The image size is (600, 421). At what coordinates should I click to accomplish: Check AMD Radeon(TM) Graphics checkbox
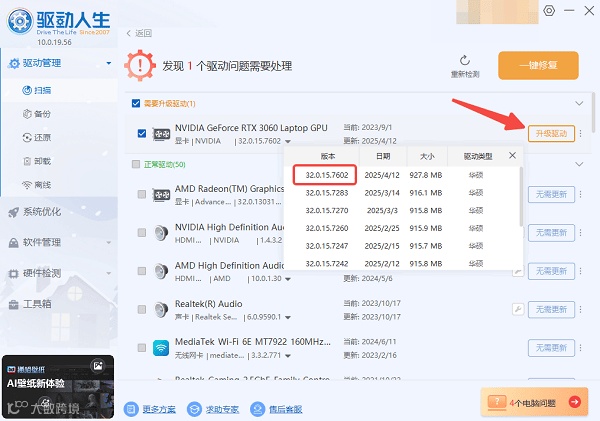(x=142, y=194)
